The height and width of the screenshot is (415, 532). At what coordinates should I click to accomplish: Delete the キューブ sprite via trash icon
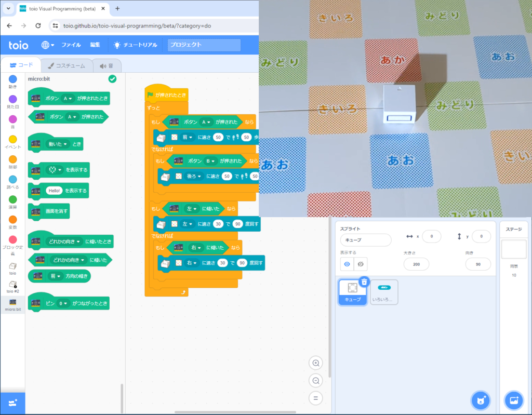(364, 281)
